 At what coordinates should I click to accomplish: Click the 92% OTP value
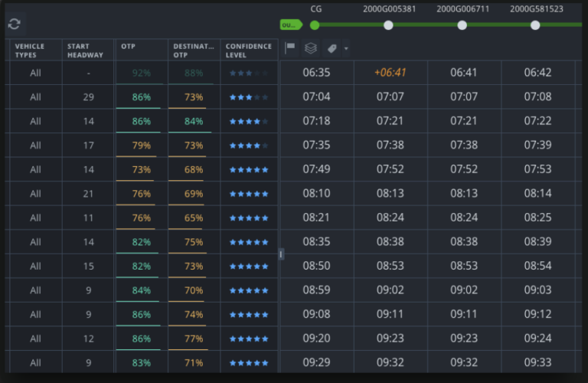click(x=142, y=73)
